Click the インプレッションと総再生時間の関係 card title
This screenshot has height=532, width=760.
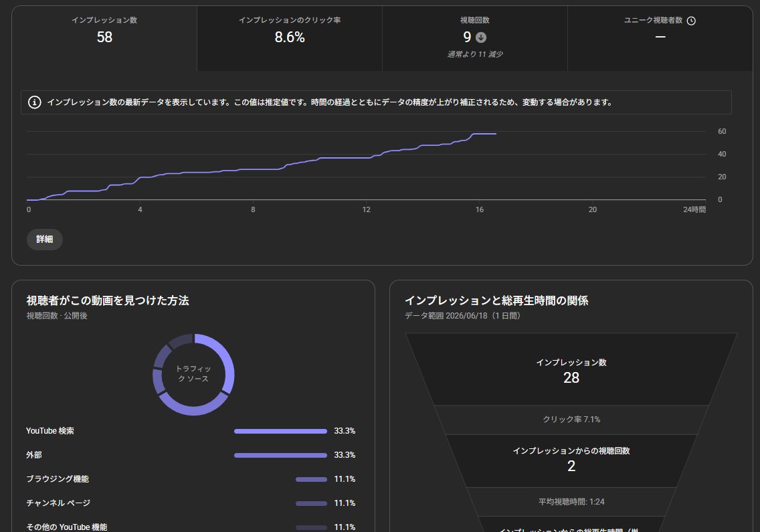pos(496,300)
